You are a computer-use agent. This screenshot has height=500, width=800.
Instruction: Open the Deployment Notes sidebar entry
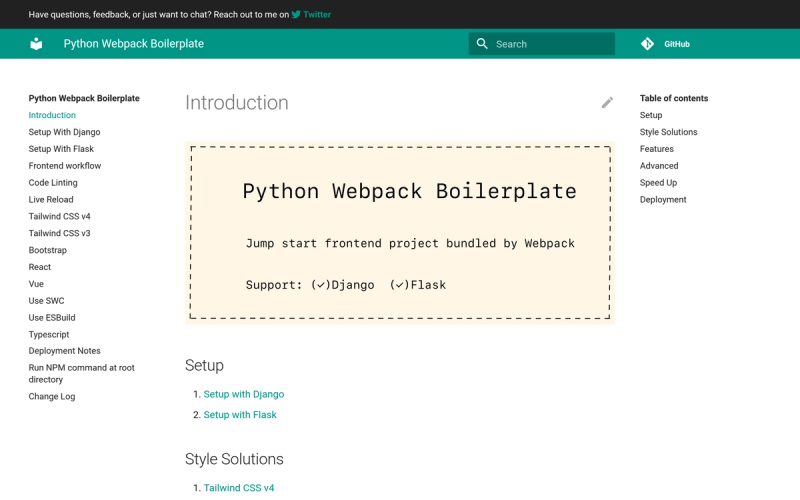64,351
